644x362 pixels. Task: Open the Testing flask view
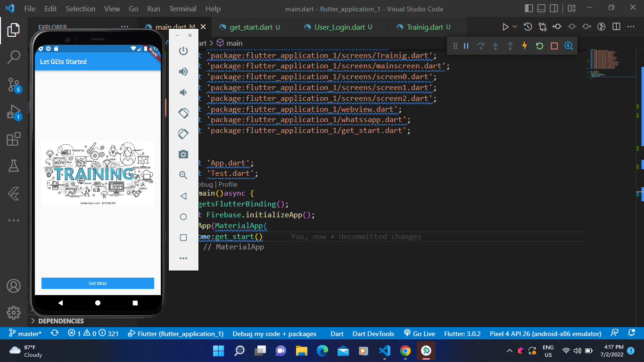pyautogui.click(x=14, y=165)
